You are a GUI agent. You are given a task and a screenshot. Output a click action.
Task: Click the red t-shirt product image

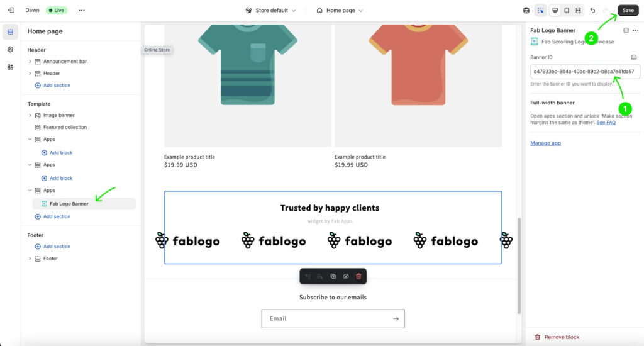(418, 86)
